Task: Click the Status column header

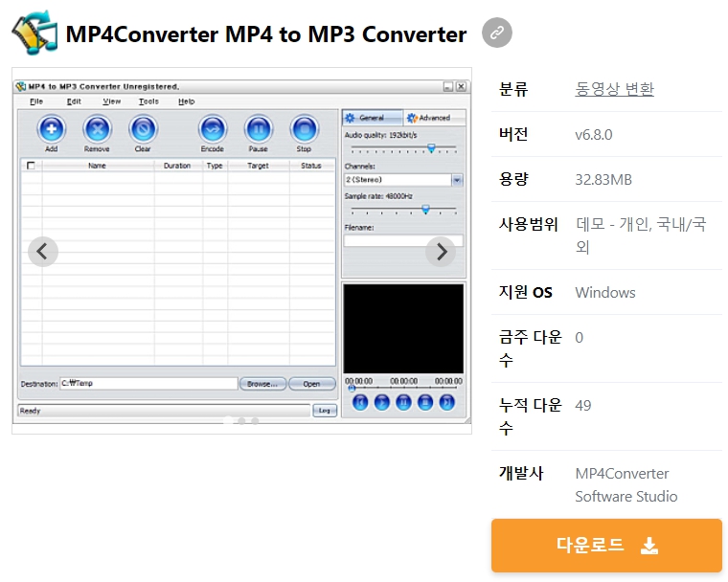Action: (x=311, y=166)
